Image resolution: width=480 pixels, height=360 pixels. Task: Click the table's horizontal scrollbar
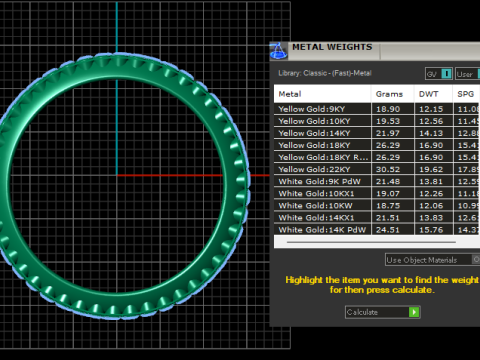[x=371, y=242]
